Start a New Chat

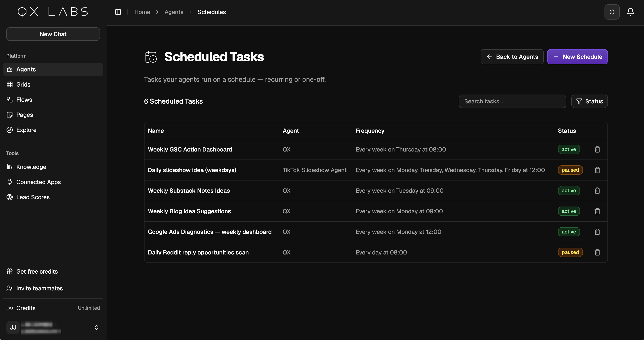(x=53, y=34)
